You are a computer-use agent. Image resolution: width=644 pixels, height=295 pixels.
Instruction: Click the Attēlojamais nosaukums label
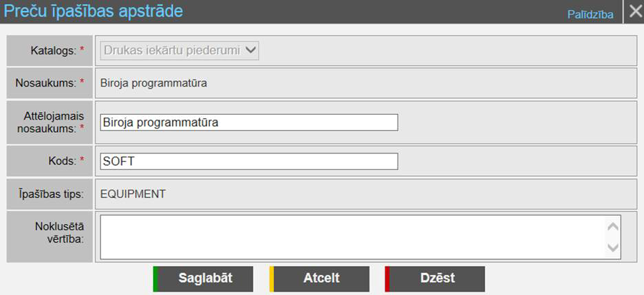(50, 122)
